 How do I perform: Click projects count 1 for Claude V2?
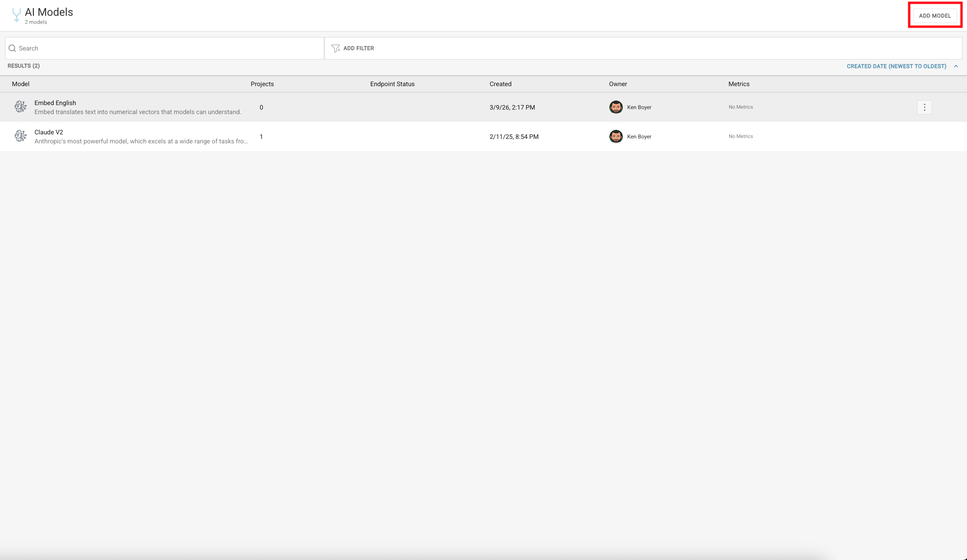[x=261, y=137]
